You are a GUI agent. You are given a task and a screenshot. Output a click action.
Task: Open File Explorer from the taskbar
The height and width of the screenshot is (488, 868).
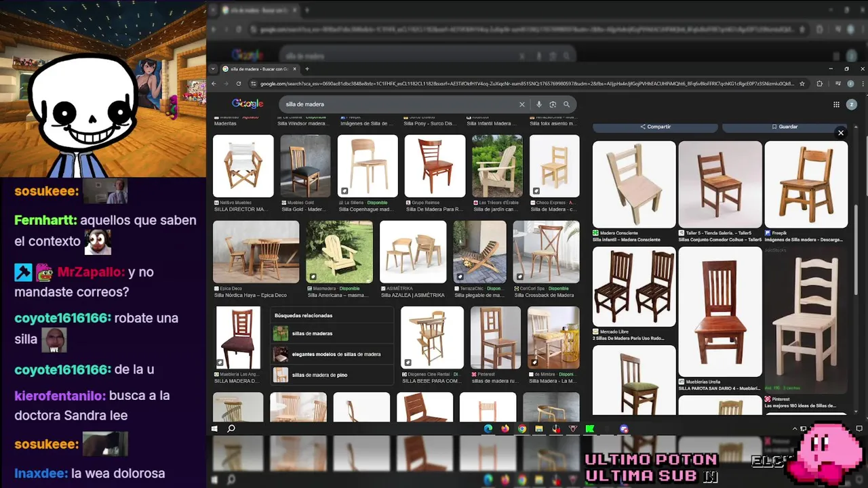point(539,428)
